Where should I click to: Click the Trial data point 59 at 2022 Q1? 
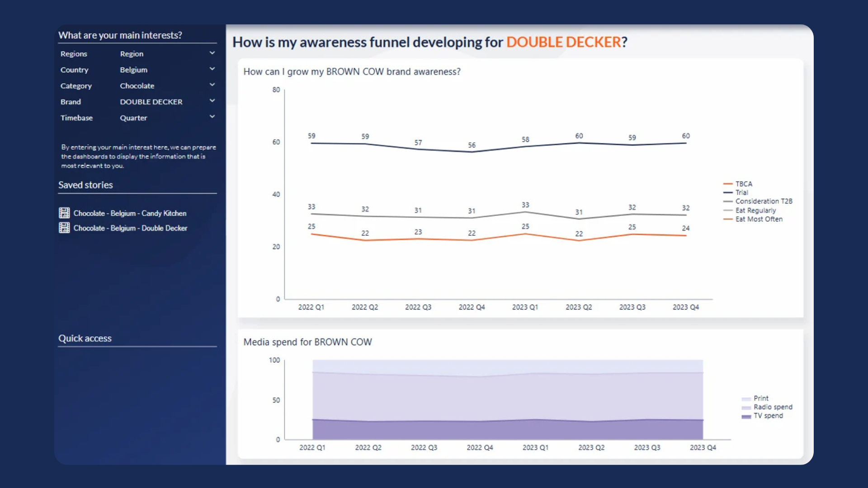pyautogui.click(x=311, y=143)
